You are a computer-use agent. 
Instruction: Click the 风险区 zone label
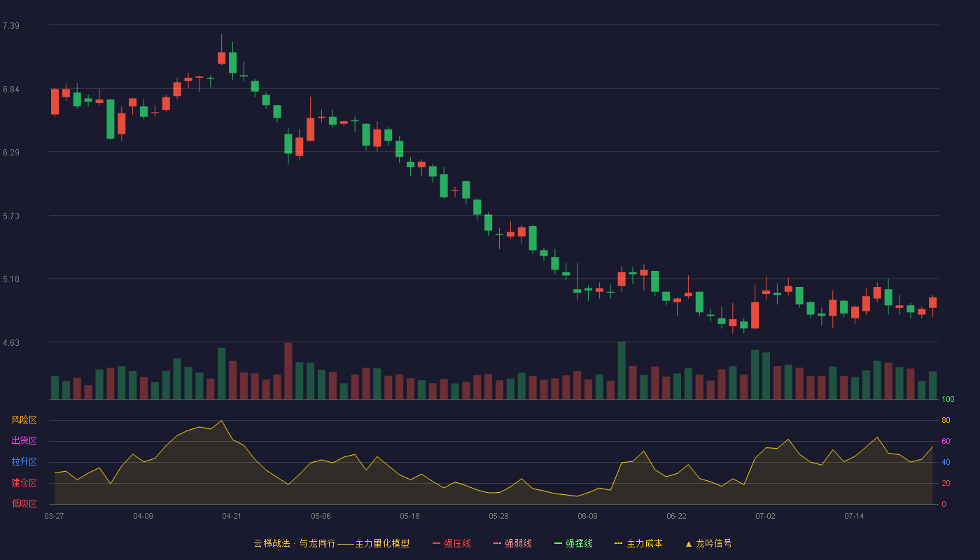point(24,420)
